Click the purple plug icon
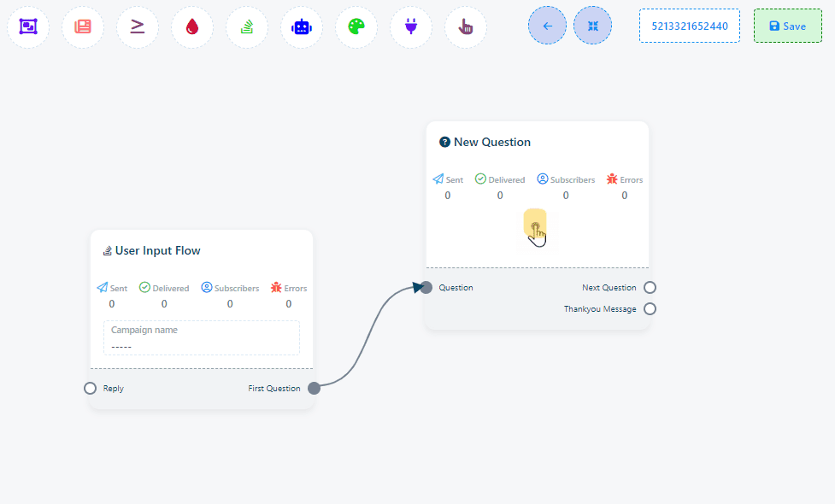835x504 pixels. point(411,26)
